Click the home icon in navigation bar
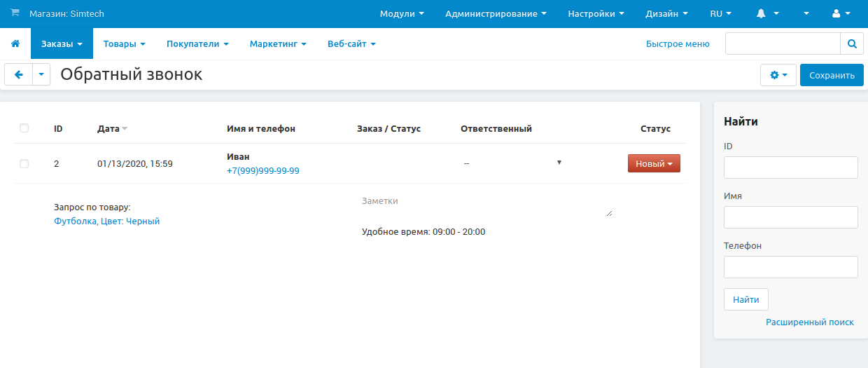Image resolution: width=868 pixels, height=368 pixels. 15,43
